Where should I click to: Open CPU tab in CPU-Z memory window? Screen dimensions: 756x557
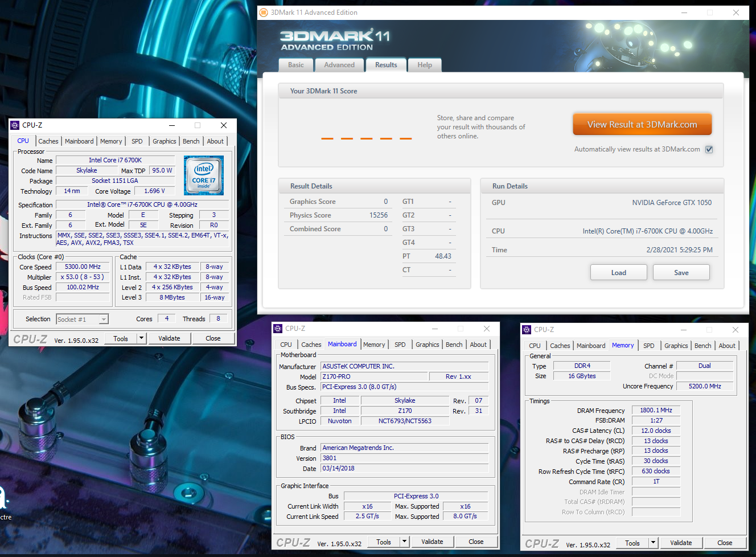click(x=535, y=346)
